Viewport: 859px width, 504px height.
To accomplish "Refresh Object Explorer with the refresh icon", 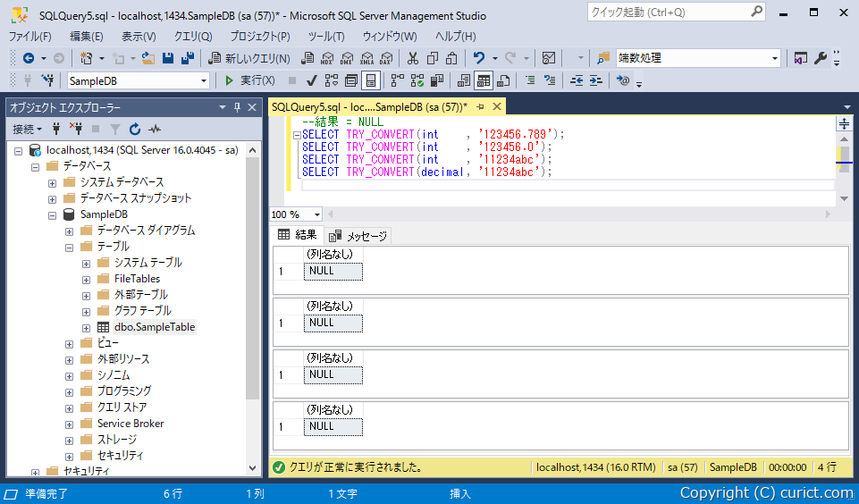I will click(135, 130).
